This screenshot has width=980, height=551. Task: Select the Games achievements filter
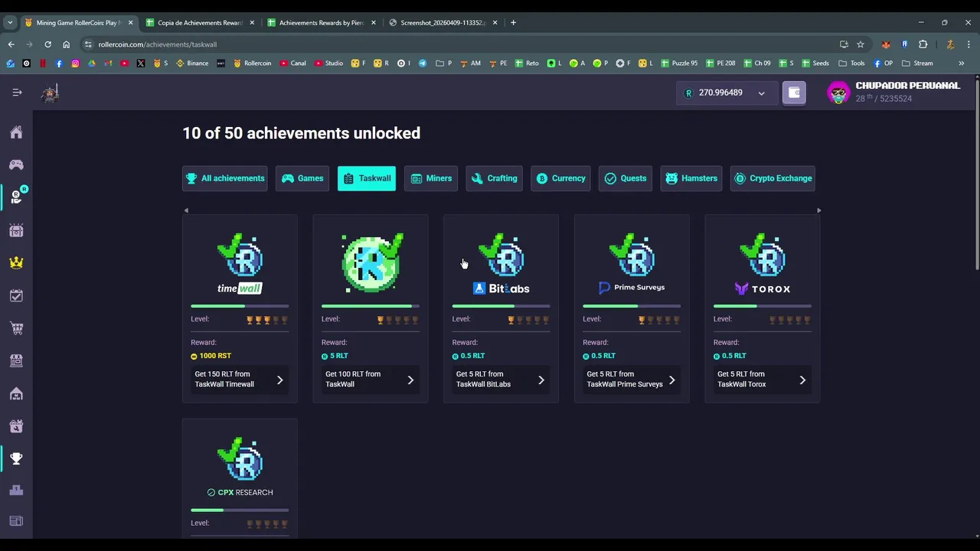(302, 178)
